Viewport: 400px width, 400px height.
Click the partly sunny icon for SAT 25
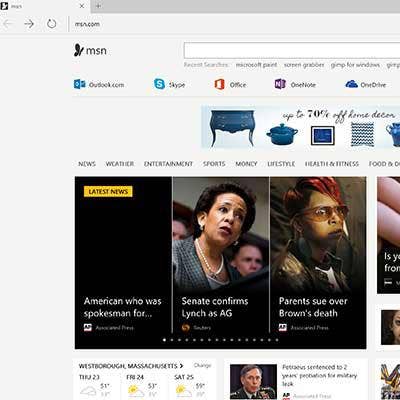(x=184, y=390)
